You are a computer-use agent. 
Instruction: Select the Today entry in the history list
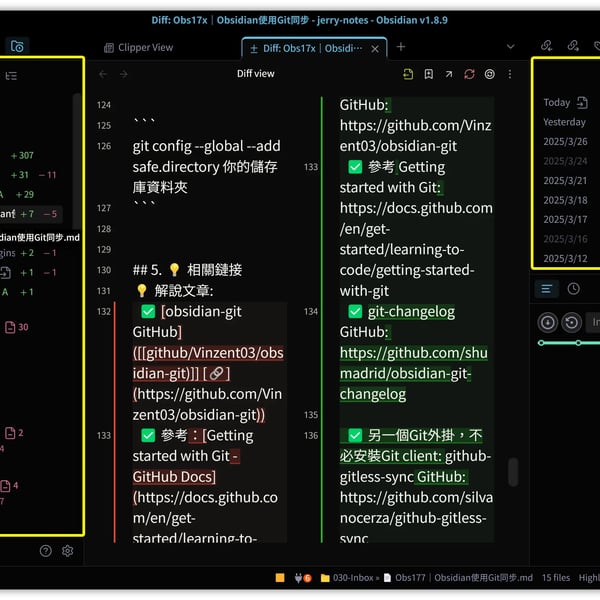(x=556, y=103)
